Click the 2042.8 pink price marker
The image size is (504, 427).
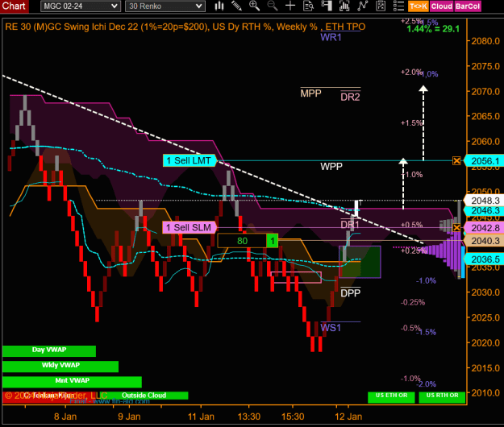485,228
